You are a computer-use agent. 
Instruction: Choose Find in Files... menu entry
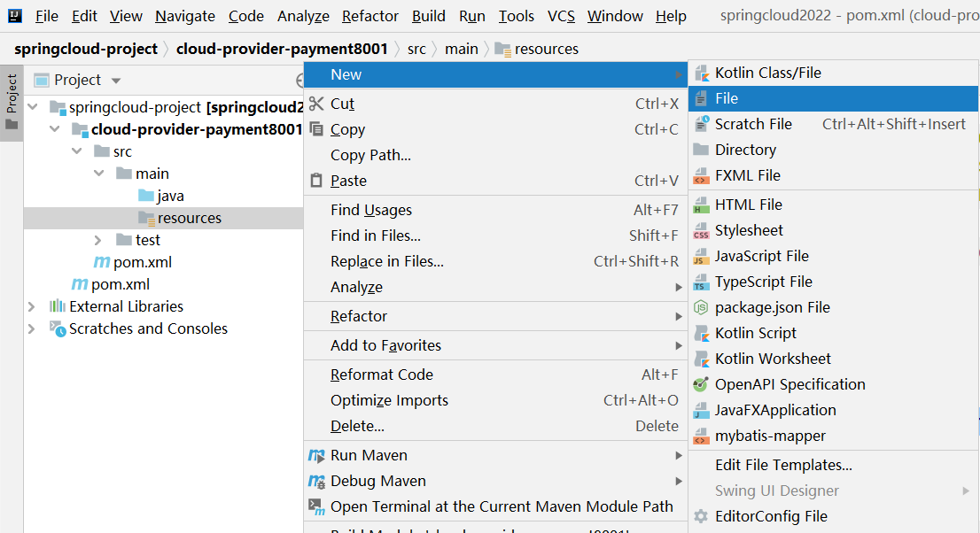[495, 236]
